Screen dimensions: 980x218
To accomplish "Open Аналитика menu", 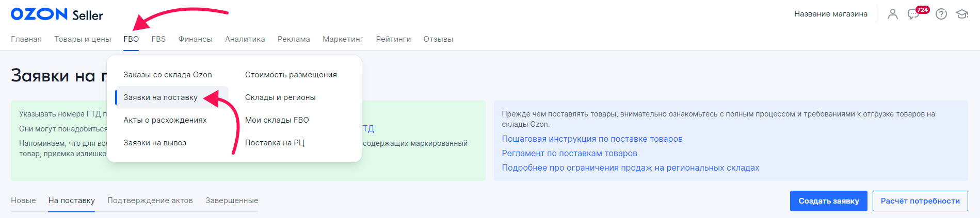I will (245, 39).
